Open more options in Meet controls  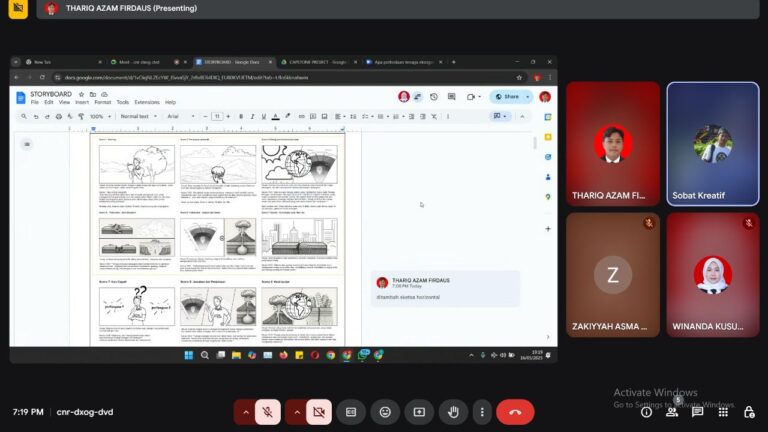click(482, 412)
